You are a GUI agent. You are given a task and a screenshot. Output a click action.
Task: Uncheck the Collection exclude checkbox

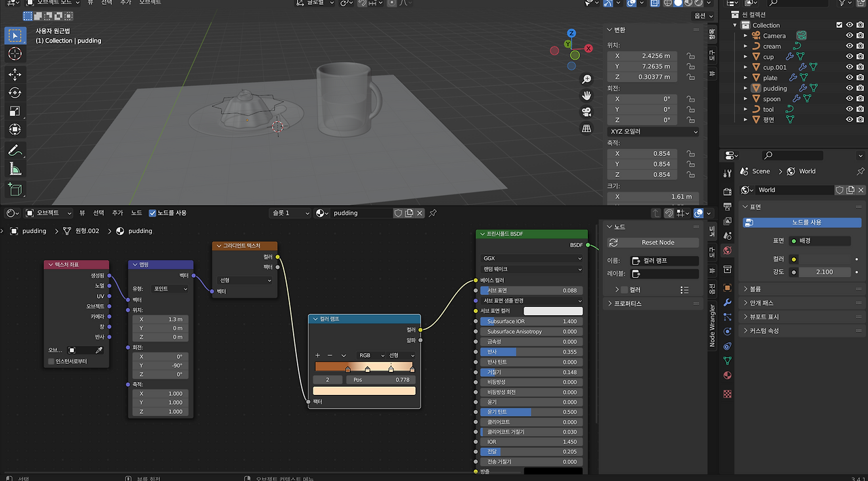(840, 25)
